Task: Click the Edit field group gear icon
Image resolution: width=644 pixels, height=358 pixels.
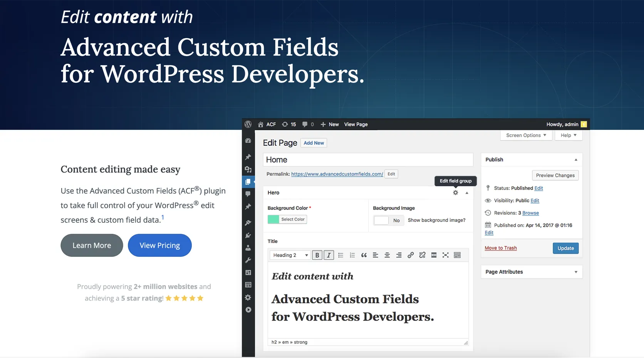Action: [x=456, y=193]
